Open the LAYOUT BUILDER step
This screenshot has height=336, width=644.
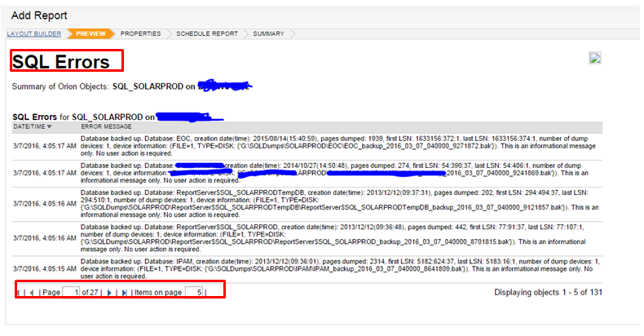point(34,33)
